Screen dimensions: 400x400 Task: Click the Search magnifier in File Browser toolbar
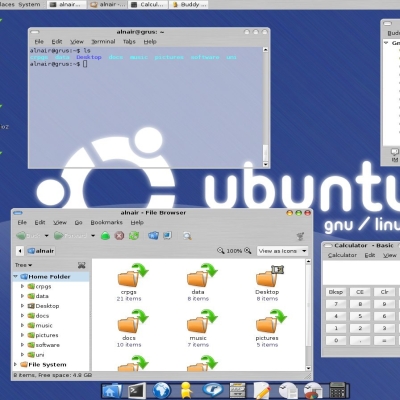[187, 236]
